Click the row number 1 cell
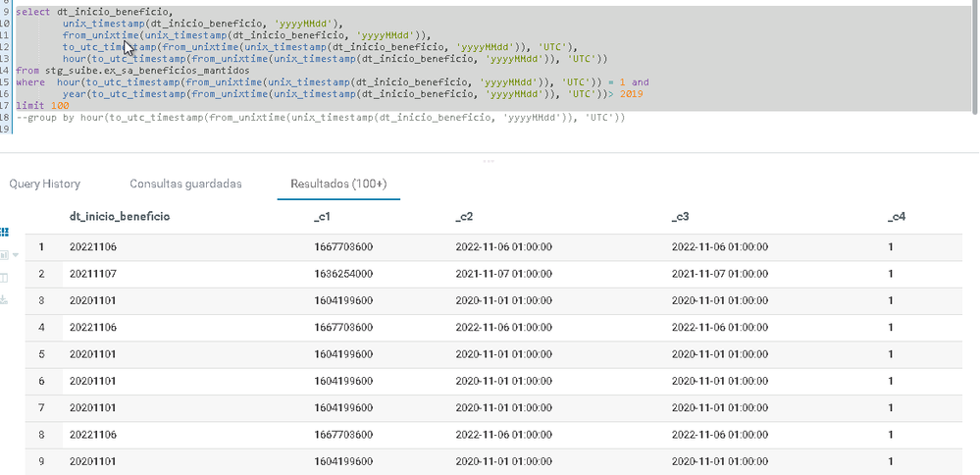 pos(42,247)
